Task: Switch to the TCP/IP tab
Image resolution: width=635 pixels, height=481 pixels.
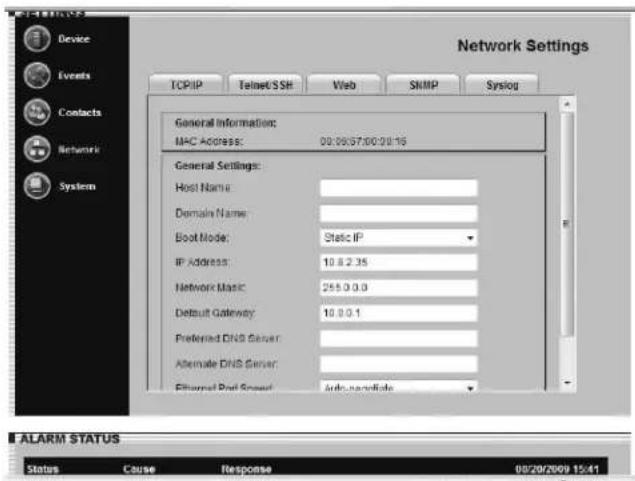Action: click(x=186, y=85)
